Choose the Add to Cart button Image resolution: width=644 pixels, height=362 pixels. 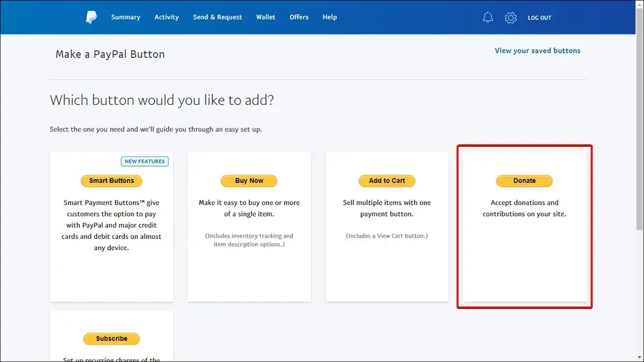[386, 181]
